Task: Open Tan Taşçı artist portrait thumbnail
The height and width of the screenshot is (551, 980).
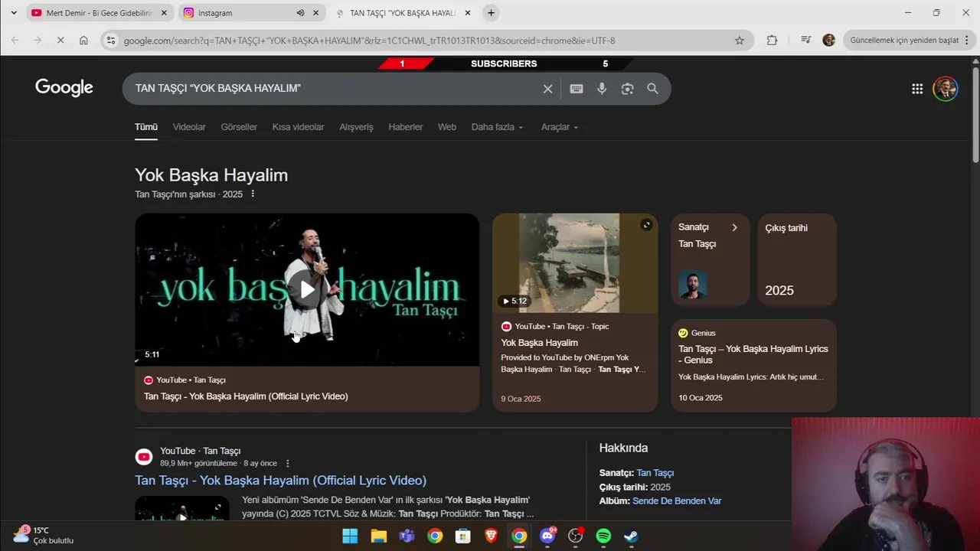Action: 692,285
